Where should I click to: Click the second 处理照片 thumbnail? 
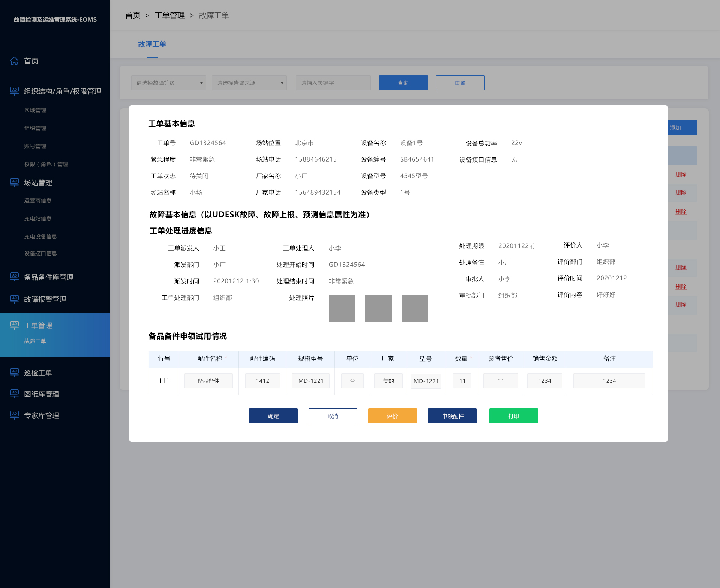pos(378,308)
